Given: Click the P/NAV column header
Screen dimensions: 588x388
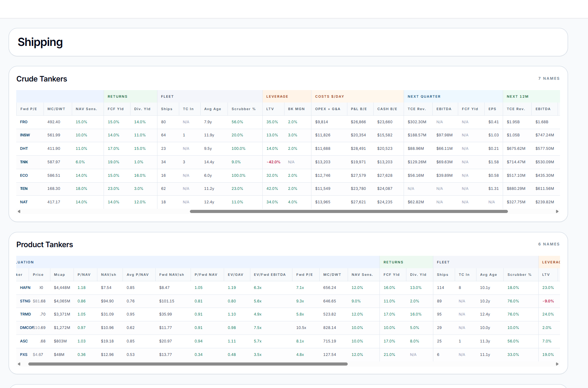Looking at the screenshot, I should (84, 274).
